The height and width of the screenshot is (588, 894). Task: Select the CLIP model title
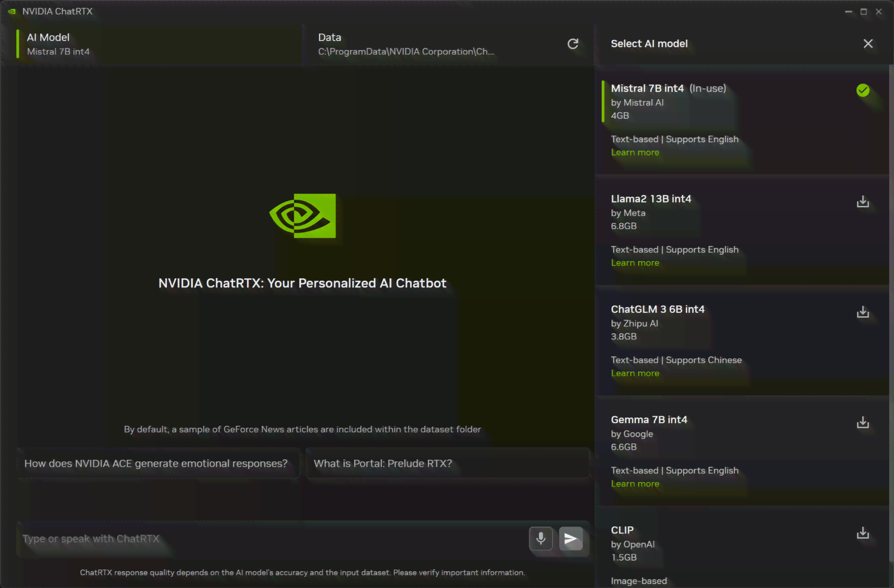coord(622,530)
